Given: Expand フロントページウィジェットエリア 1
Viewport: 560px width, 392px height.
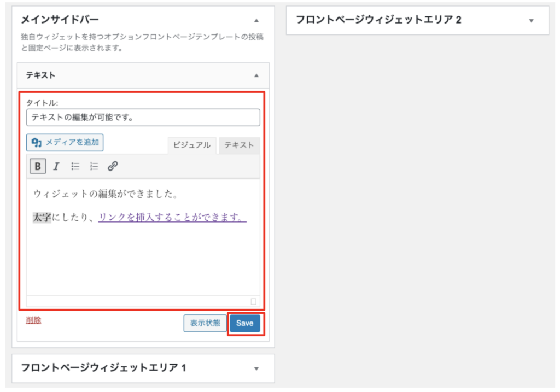Looking at the screenshot, I should pyautogui.click(x=256, y=368).
